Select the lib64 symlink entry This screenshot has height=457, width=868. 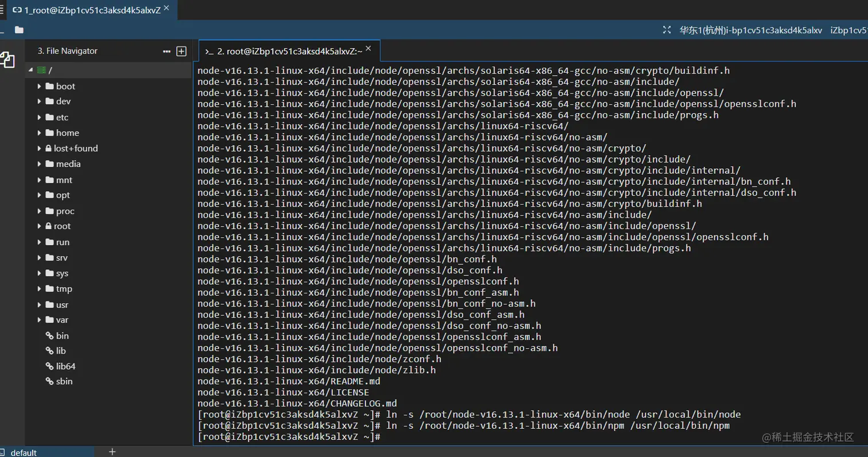65,366
